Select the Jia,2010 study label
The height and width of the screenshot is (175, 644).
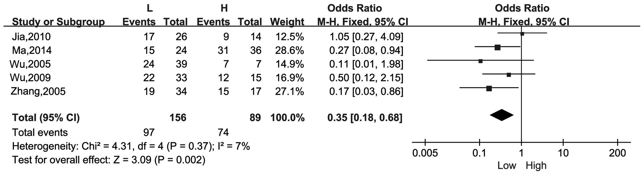point(31,37)
